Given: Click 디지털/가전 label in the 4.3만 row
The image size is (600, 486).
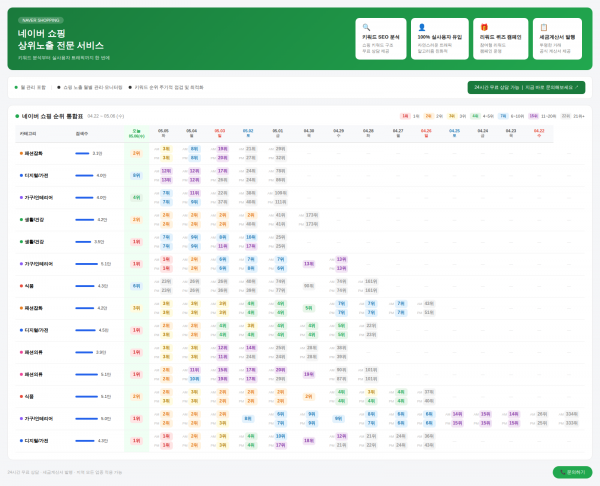Looking at the screenshot, I should click(36, 441).
